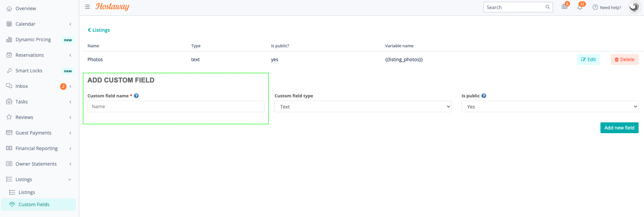Click the hamburger menu icon
This screenshot has width=644, height=217.
87,7
